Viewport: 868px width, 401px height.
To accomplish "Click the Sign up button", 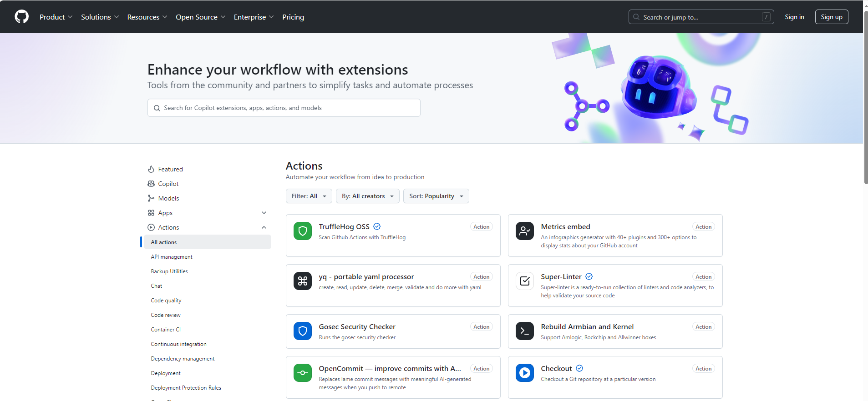I will pyautogui.click(x=831, y=17).
